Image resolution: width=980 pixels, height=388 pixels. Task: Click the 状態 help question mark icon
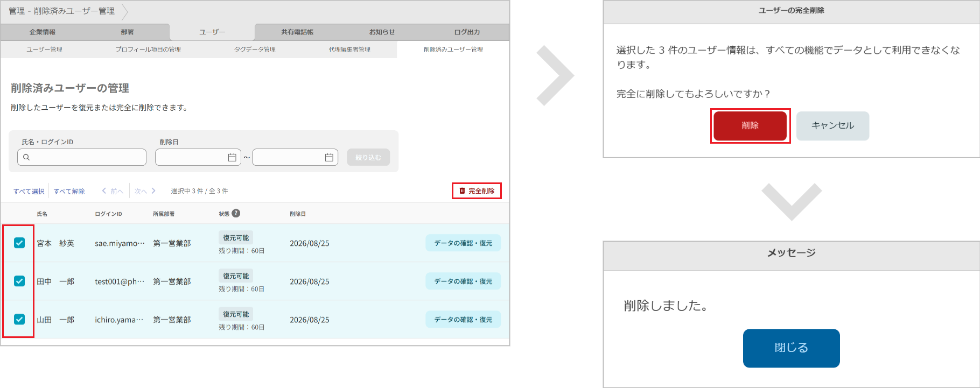(x=236, y=213)
